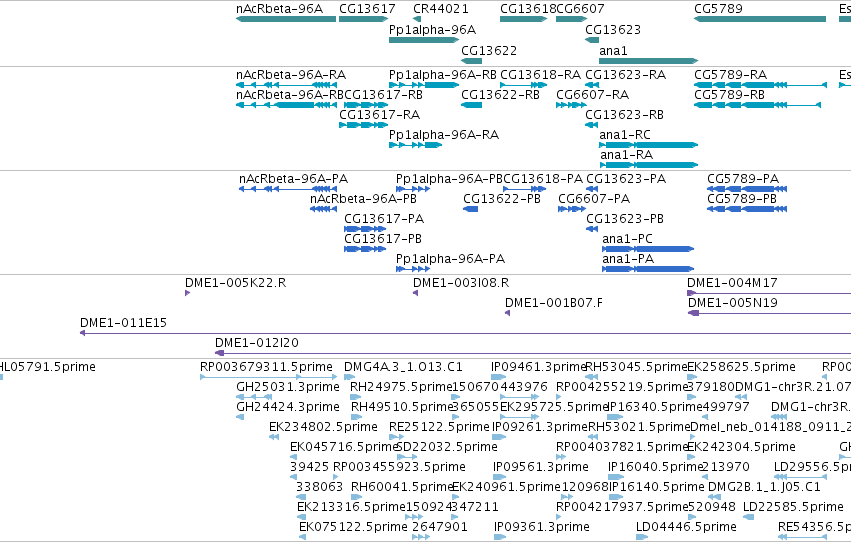
Task: Click the nAcRbeta-96A gene label
Action: tap(279, 9)
